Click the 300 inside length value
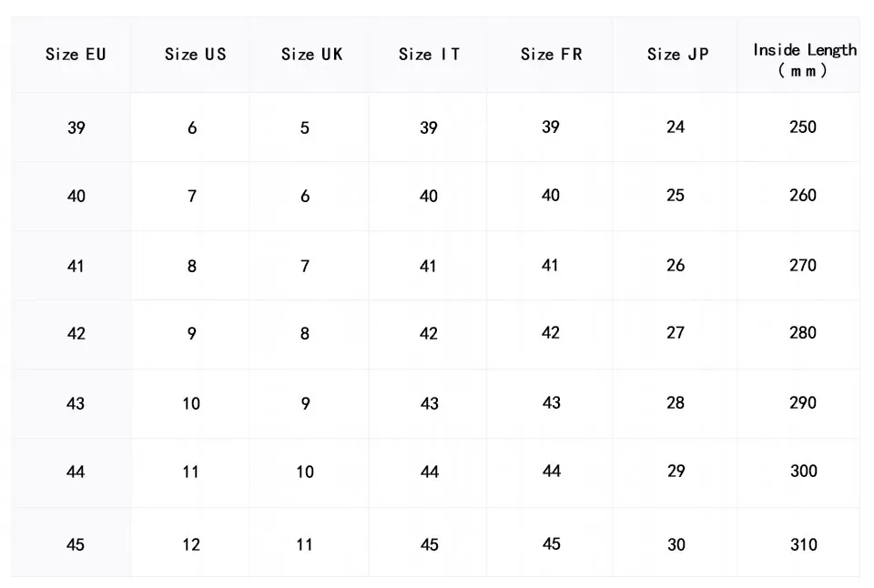874x588 pixels. (803, 471)
